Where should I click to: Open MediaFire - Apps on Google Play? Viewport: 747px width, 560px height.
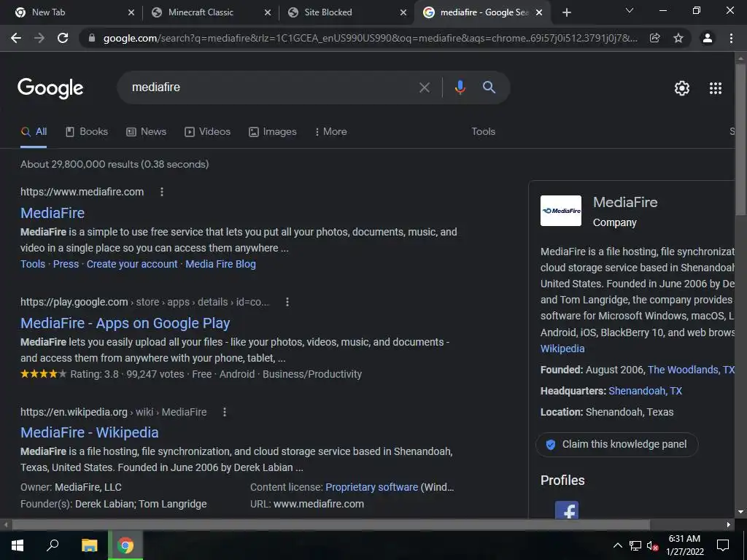[125, 323]
